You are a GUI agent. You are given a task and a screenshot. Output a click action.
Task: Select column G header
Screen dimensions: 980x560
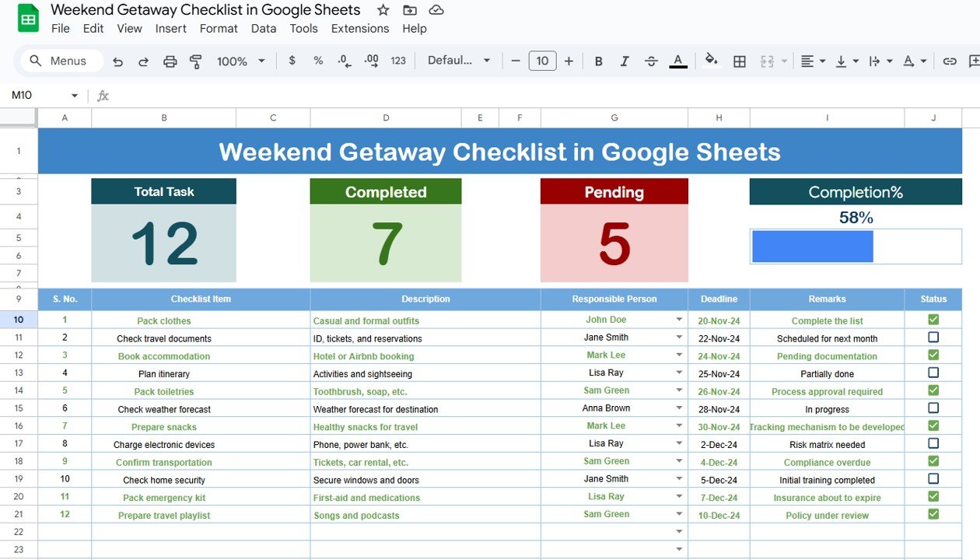coord(614,118)
